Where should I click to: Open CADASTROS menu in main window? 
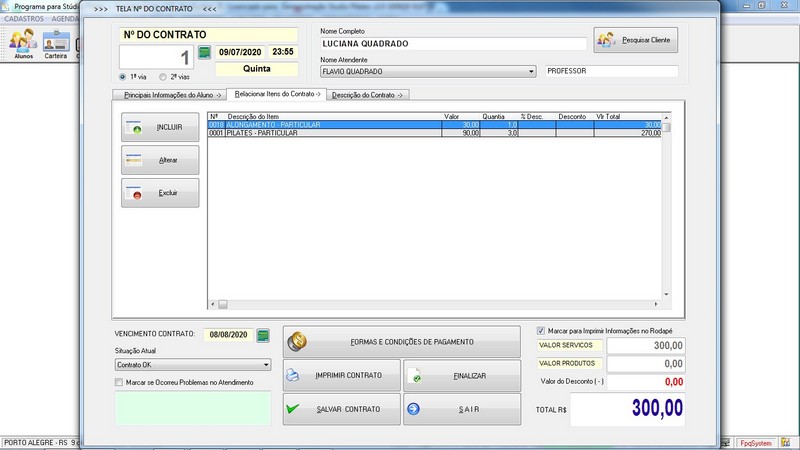click(24, 18)
